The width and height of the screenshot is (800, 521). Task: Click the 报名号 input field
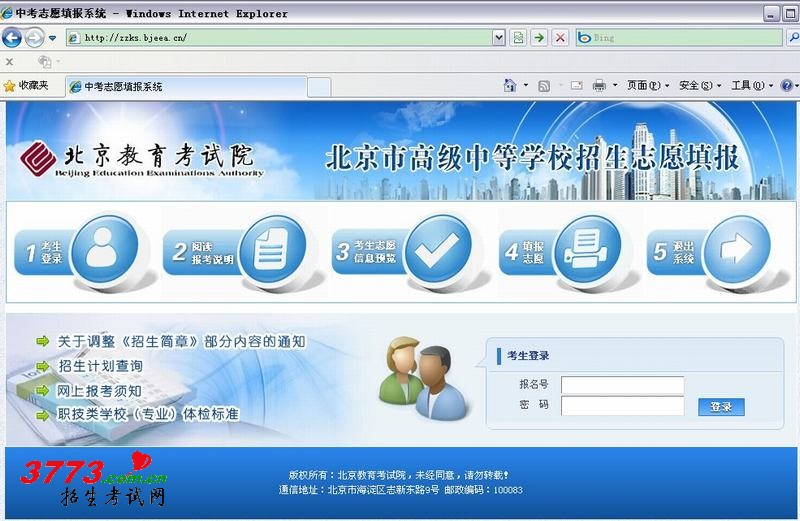click(x=622, y=385)
